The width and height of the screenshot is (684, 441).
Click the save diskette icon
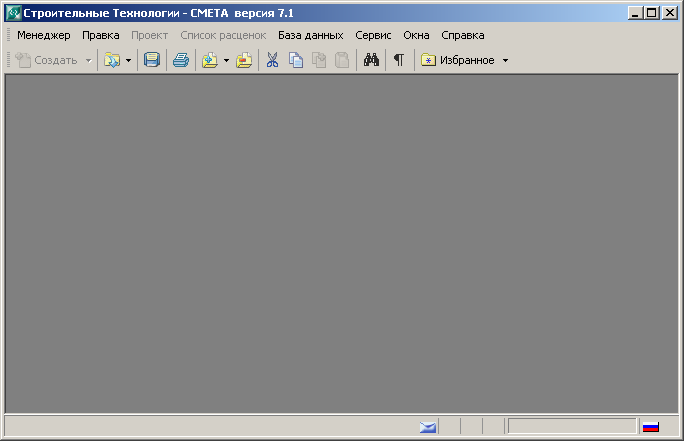(x=152, y=60)
